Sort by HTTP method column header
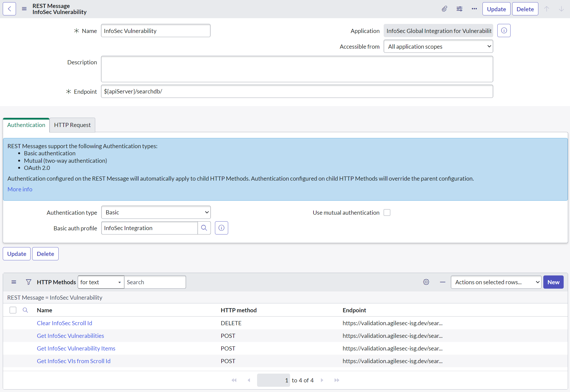The height and width of the screenshot is (392, 570). click(239, 310)
